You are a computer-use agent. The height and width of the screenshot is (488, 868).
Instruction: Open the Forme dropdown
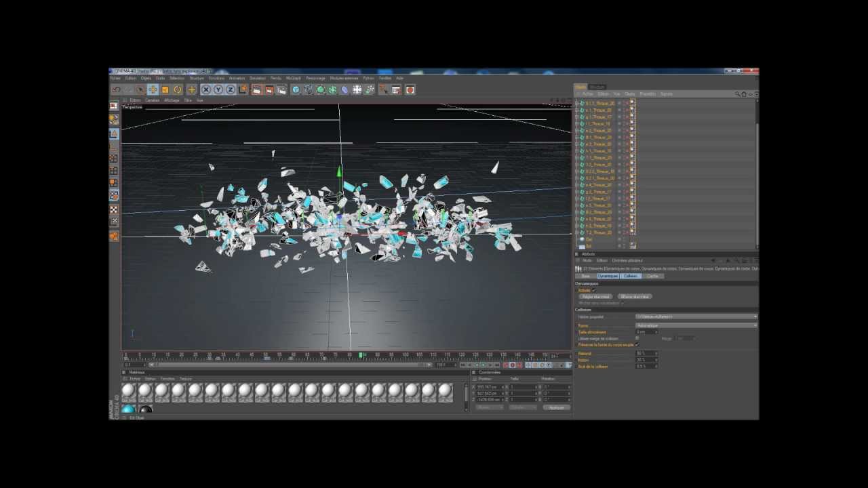[696, 325]
